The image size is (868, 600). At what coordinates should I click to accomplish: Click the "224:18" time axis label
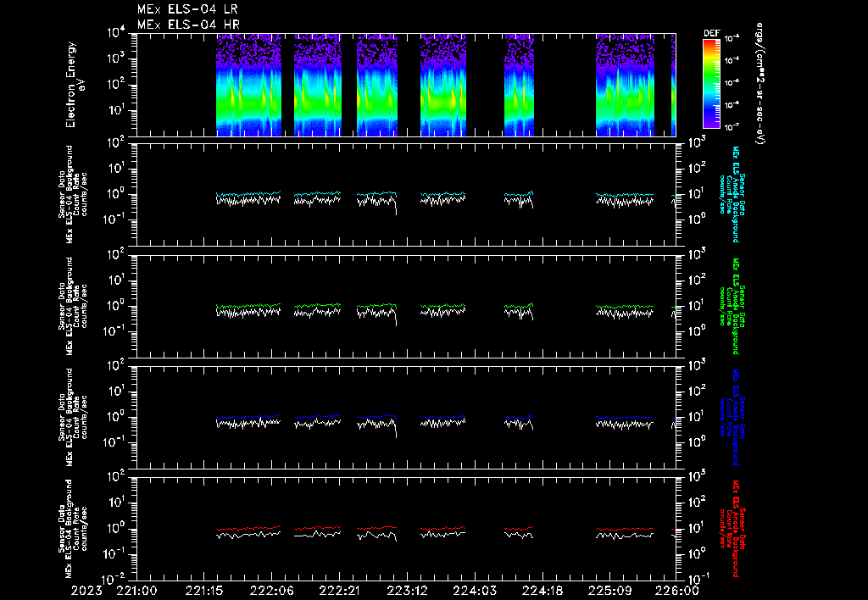(x=542, y=591)
